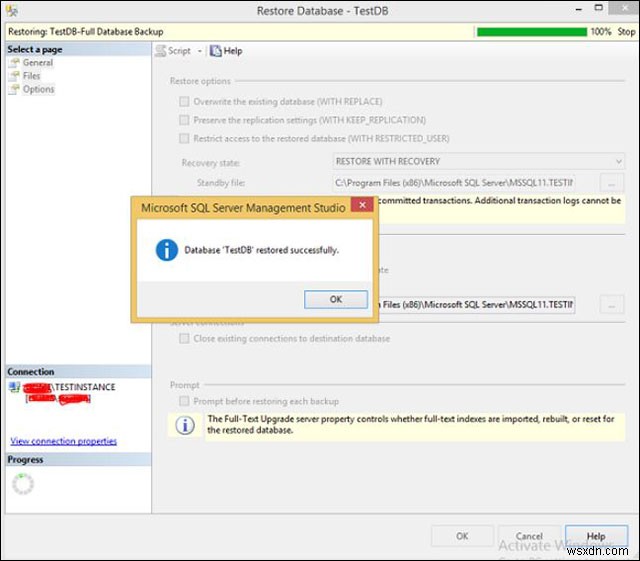The image size is (640, 561).
Task: Click Stop next to the progress bar
Action: point(626,32)
